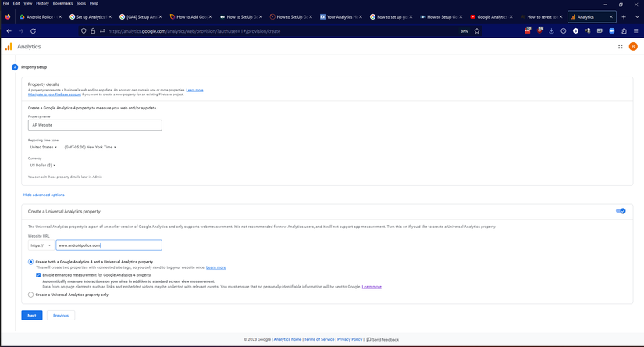
Task: Open the File menu
Action: [x=5, y=3]
